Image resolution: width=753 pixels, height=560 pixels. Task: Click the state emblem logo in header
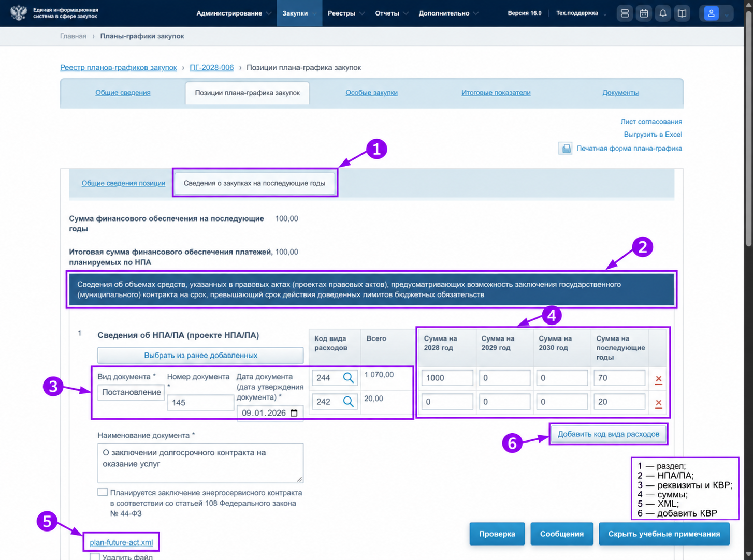point(19,13)
